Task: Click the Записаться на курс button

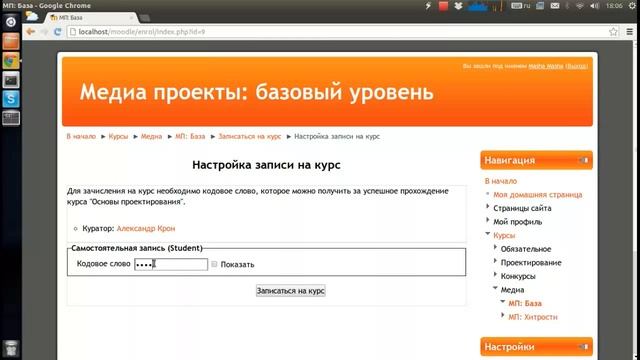Action: (291, 291)
